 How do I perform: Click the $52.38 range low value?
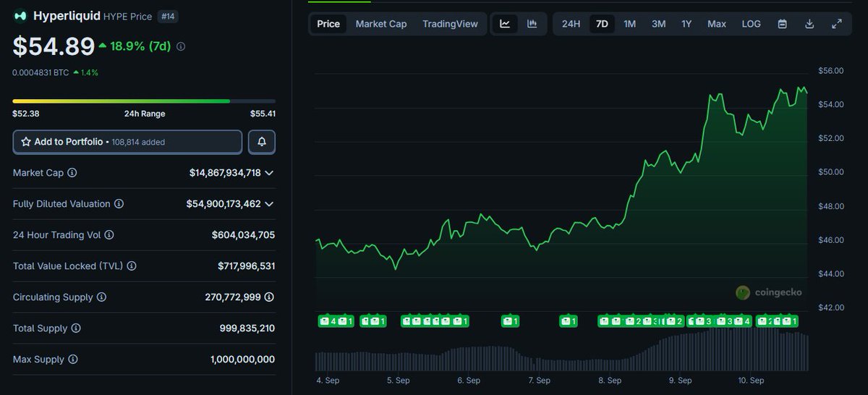coord(26,114)
